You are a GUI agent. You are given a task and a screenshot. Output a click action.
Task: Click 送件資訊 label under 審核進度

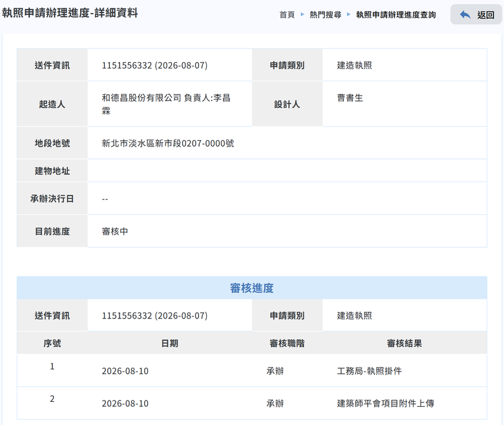52,315
